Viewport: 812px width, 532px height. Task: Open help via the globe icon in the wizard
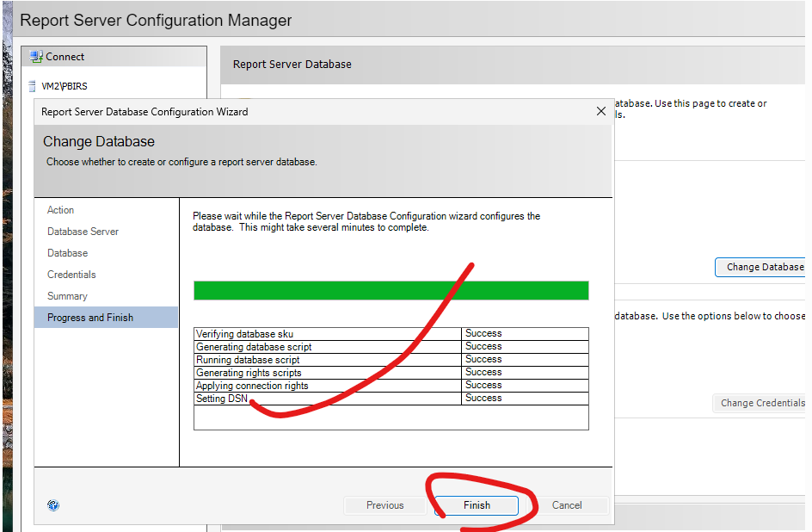tap(53, 505)
